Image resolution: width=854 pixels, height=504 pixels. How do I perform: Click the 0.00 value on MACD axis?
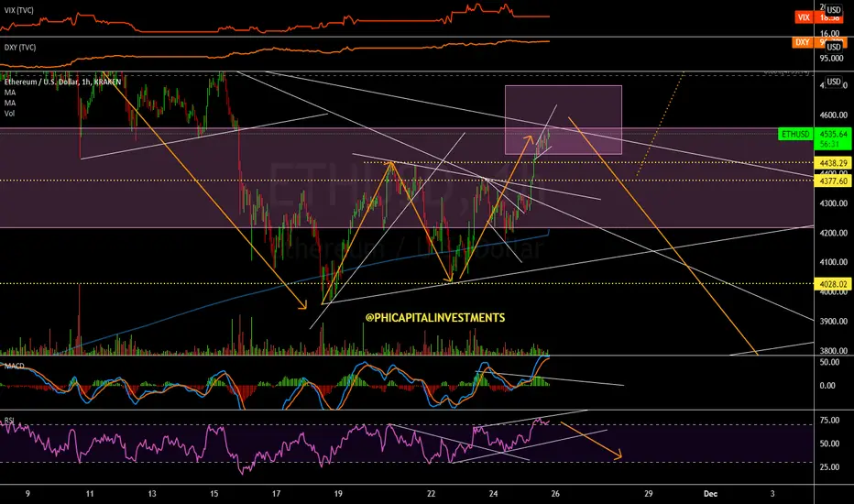[827, 385]
